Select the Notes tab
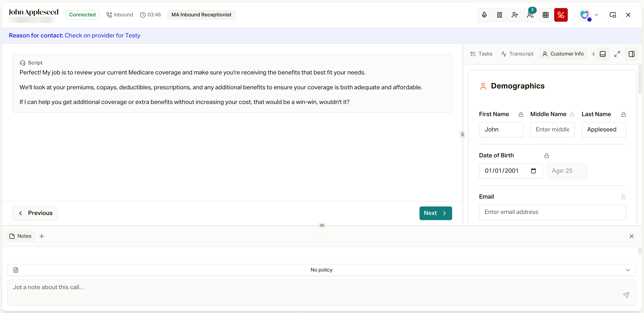Screen dimensions: 644x313 pos(20,236)
